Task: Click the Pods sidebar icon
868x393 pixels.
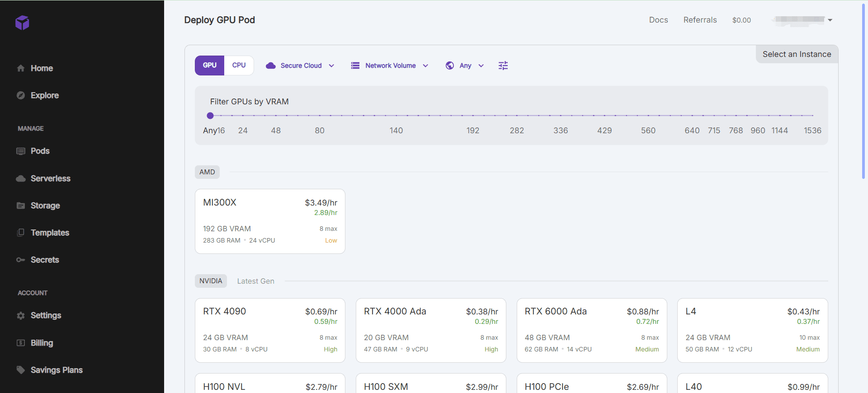Action: [x=21, y=151]
